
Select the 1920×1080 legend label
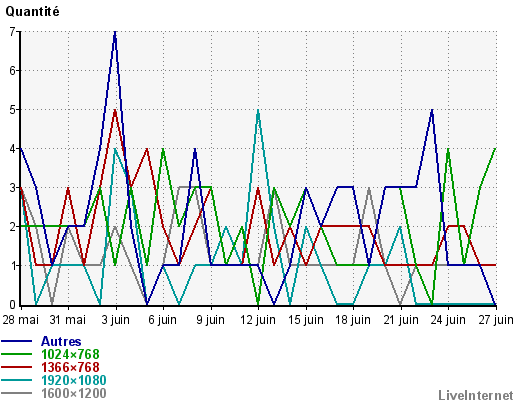click(73, 380)
